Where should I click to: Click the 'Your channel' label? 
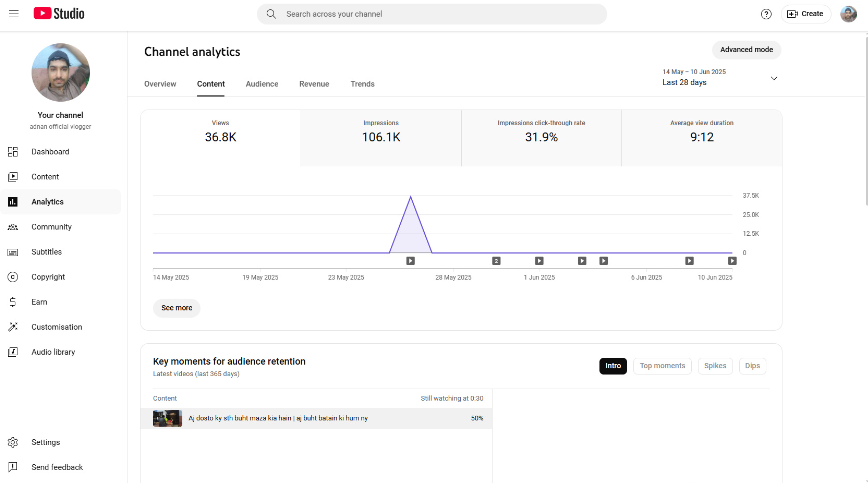[x=60, y=115]
